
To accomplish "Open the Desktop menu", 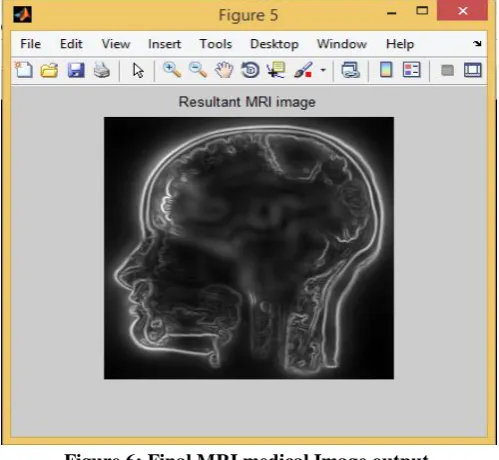I will (274, 44).
